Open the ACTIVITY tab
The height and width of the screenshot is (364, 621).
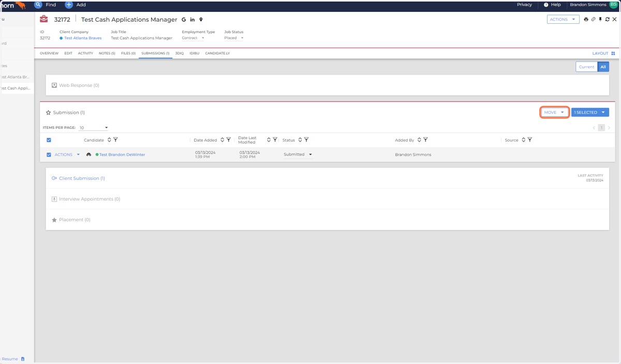tap(85, 53)
